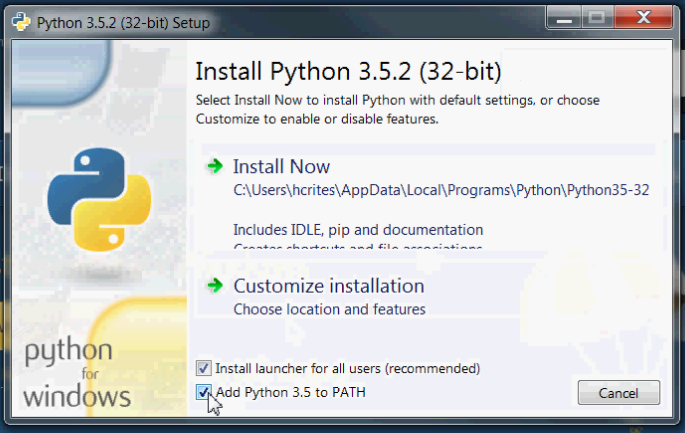
Task: Click the green arrow beside Customize installation
Action: point(214,286)
